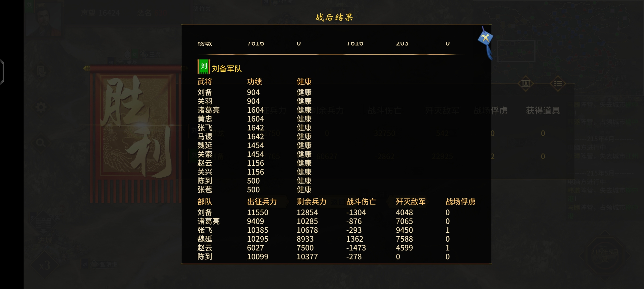Click 关兴's merit value 1156
Screen dimensions: 644x289
coord(256,172)
